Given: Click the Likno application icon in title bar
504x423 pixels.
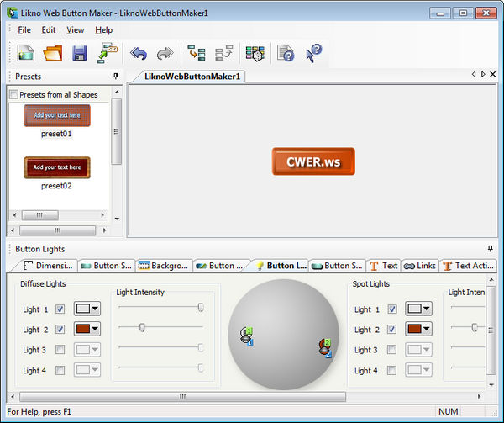Looking at the screenshot, I should click(x=13, y=13).
